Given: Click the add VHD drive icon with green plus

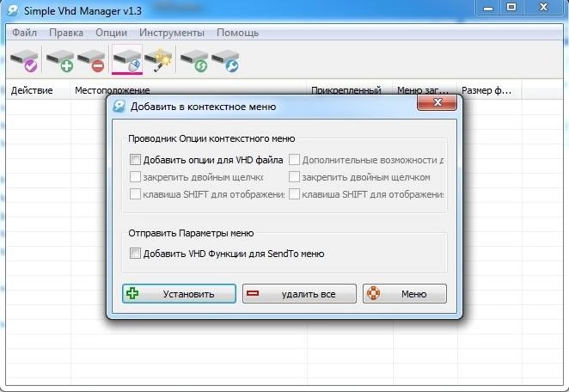Looking at the screenshot, I should click(60, 61).
